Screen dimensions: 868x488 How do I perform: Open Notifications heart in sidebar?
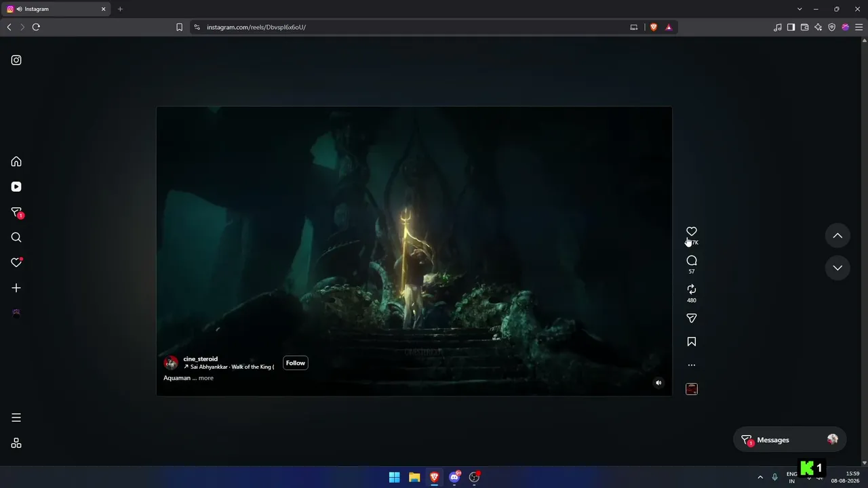click(16, 262)
